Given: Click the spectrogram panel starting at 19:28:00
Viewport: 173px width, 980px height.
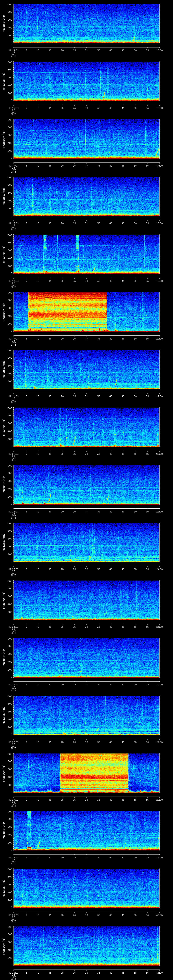Looking at the screenshot, I should (x=87, y=831).
